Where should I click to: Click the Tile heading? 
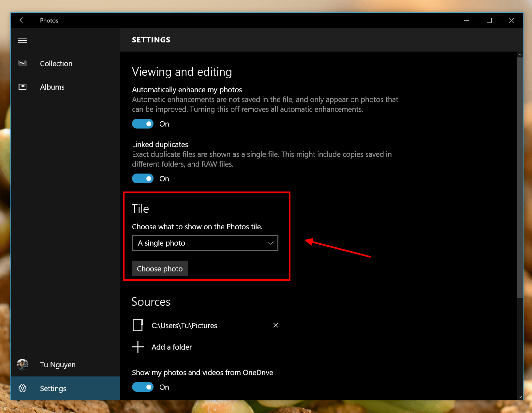(x=140, y=209)
